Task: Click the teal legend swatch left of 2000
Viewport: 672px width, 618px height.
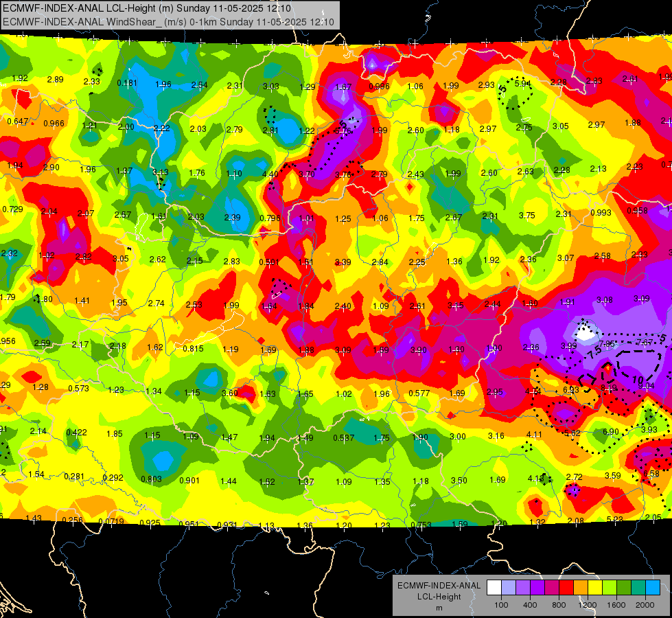Action: [x=638, y=588]
